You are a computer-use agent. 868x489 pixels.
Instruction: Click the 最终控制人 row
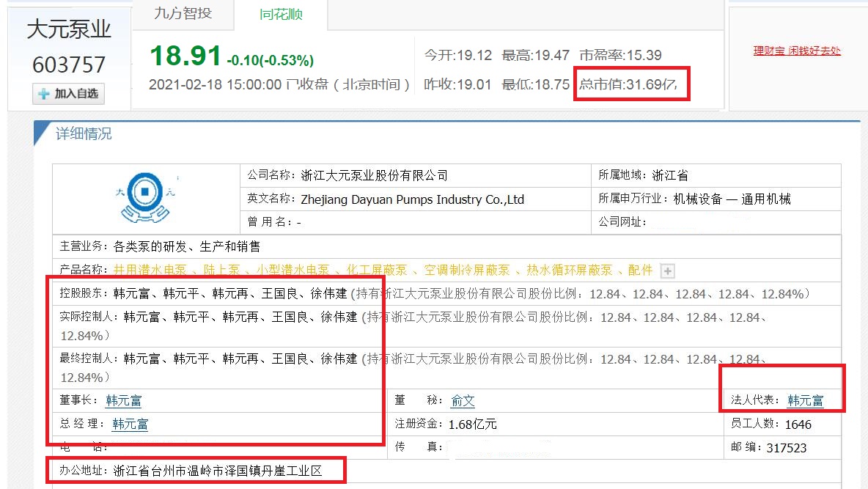coord(446,368)
